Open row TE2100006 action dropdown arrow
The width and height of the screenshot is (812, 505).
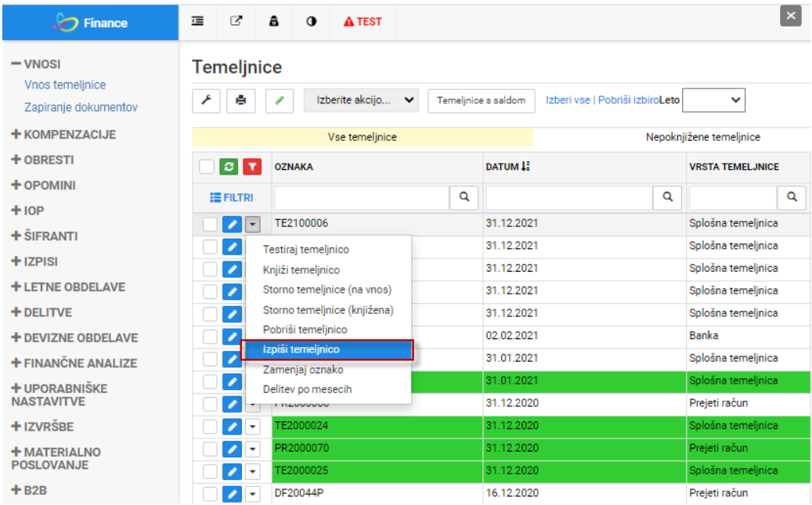pos(252,224)
